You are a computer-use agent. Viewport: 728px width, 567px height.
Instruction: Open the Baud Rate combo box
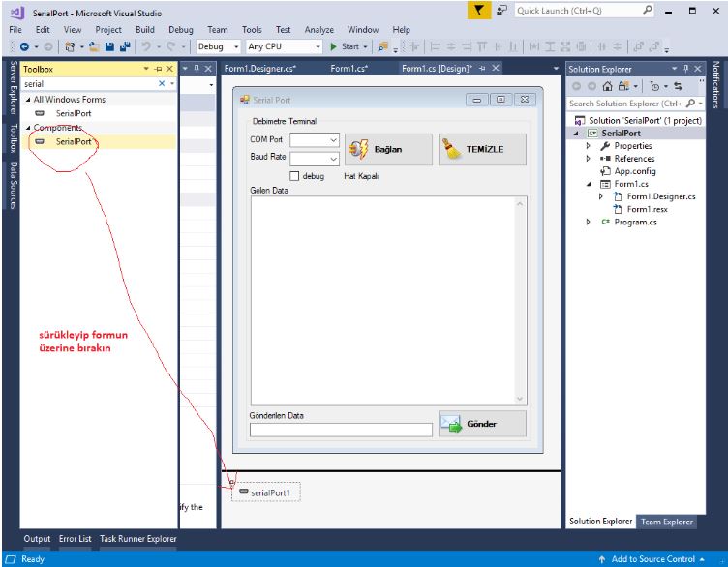coord(333,159)
